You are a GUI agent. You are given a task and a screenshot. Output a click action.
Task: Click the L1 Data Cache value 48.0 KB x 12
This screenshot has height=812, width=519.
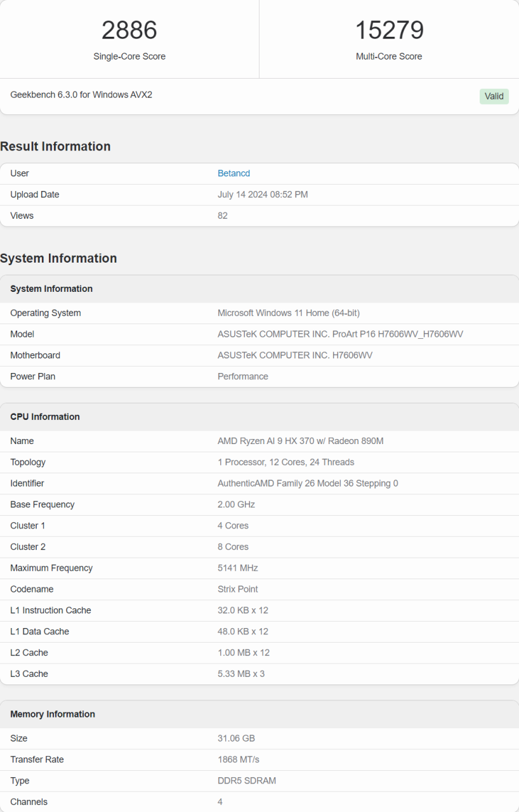tap(243, 631)
